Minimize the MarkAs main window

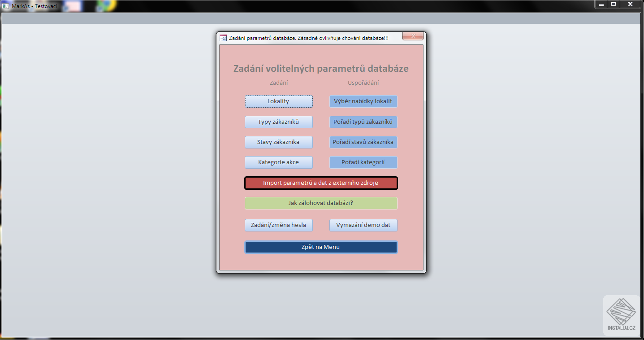click(x=601, y=4)
